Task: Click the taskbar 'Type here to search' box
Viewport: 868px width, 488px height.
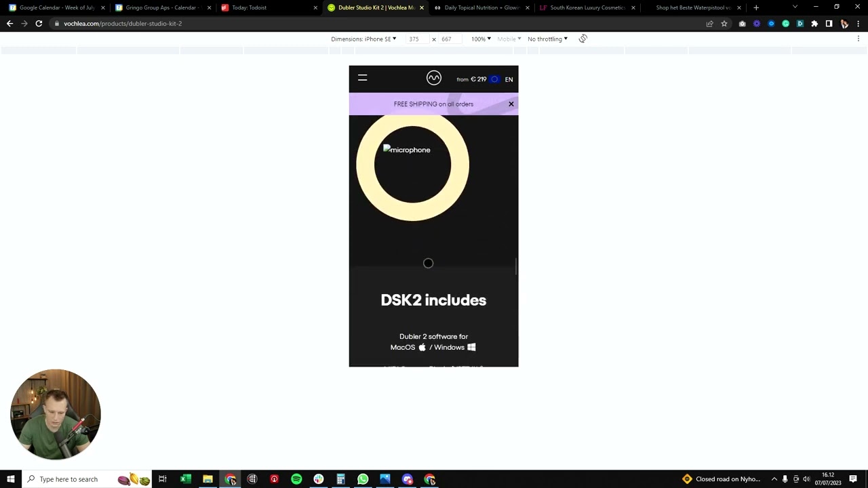Action: tap(87, 479)
